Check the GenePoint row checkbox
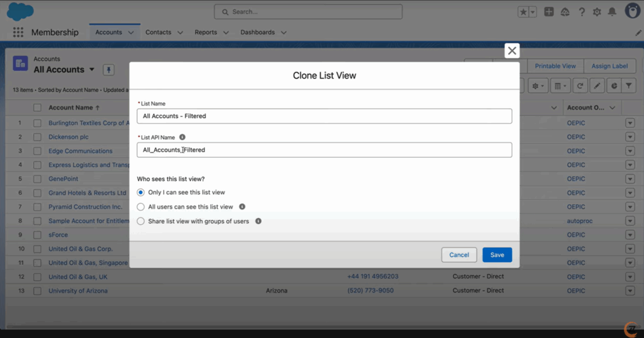Image resolution: width=644 pixels, height=338 pixels. tap(37, 179)
